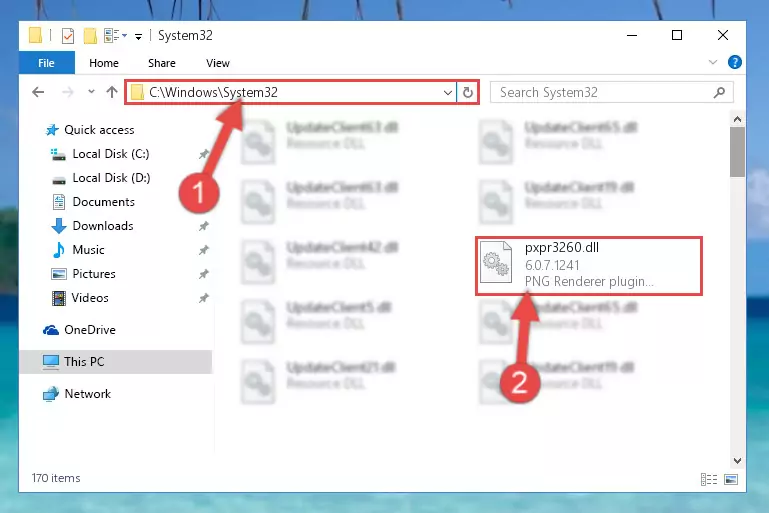Click the New folder icon in title bar
Image resolution: width=769 pixels, height=513 pixels.
pos(90,36)
